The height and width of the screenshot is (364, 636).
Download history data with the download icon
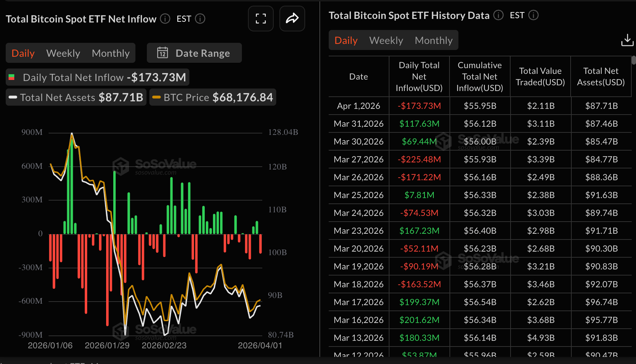tap(627, 40)
